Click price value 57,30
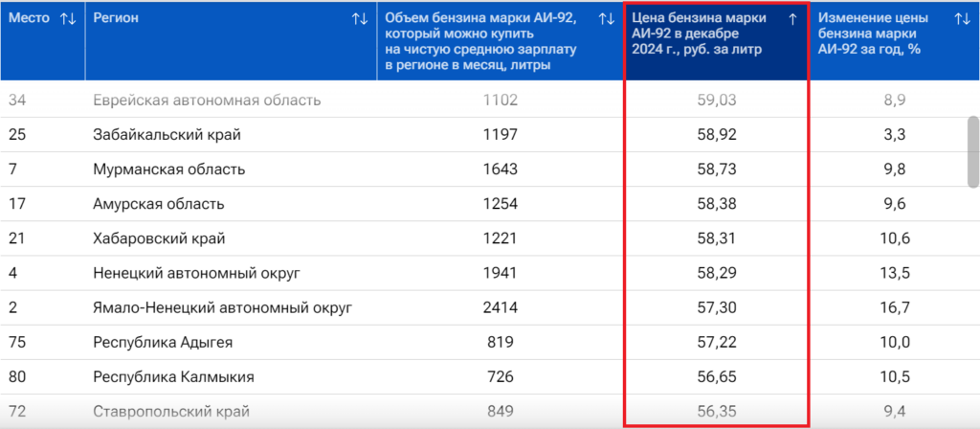The width and height of the screenshot is (980, 429). pyautogui.click(x=718, y=307)
